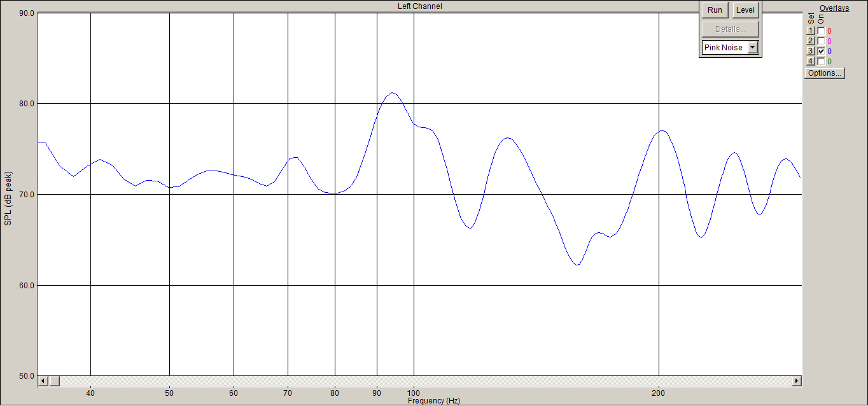Uncheck overlay 3 On checkbox
Image resolution: width=868 pixels, height=406 pixels.
(821, 51)
